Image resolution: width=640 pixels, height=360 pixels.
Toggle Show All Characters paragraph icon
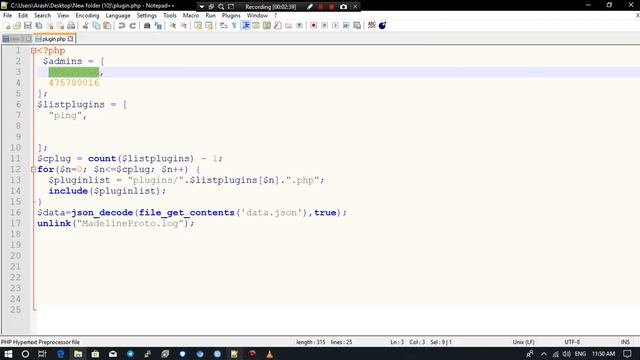tap(234, 26)
